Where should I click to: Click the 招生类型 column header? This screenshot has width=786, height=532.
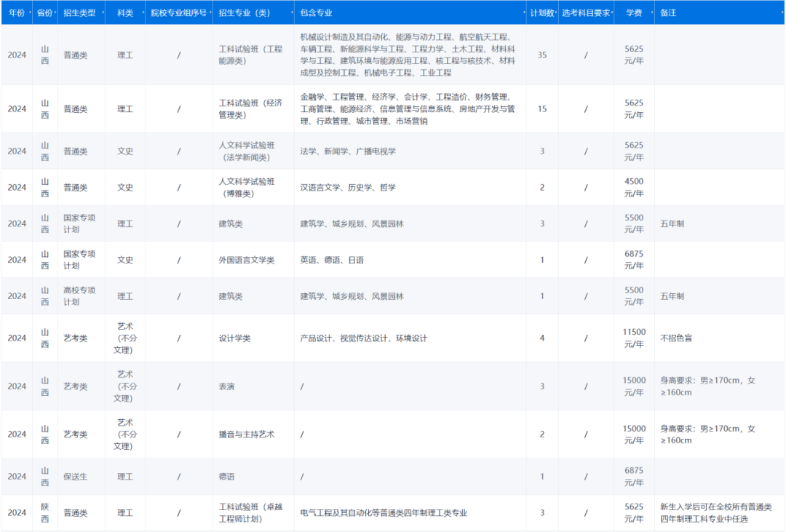(80, 12)
